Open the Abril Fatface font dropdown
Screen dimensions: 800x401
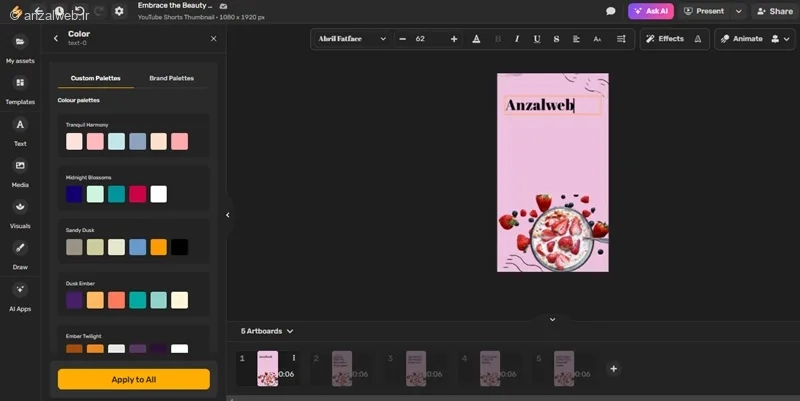click(352, 39)
